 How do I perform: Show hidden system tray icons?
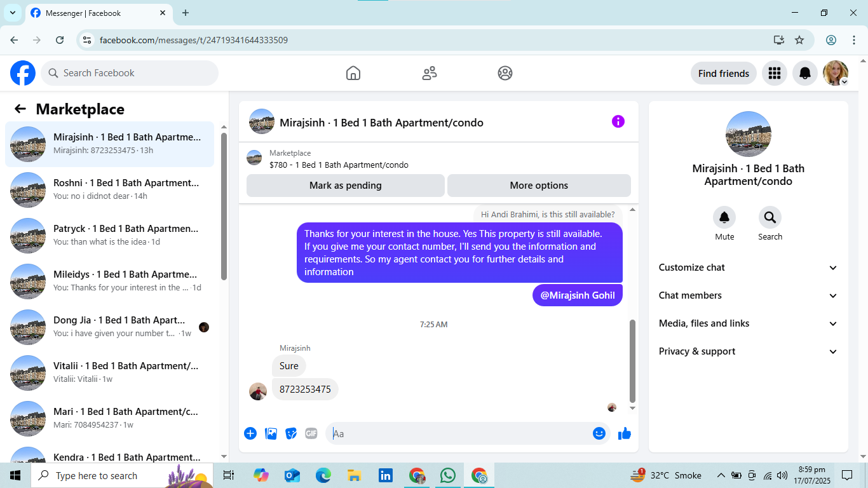[721, 475]
